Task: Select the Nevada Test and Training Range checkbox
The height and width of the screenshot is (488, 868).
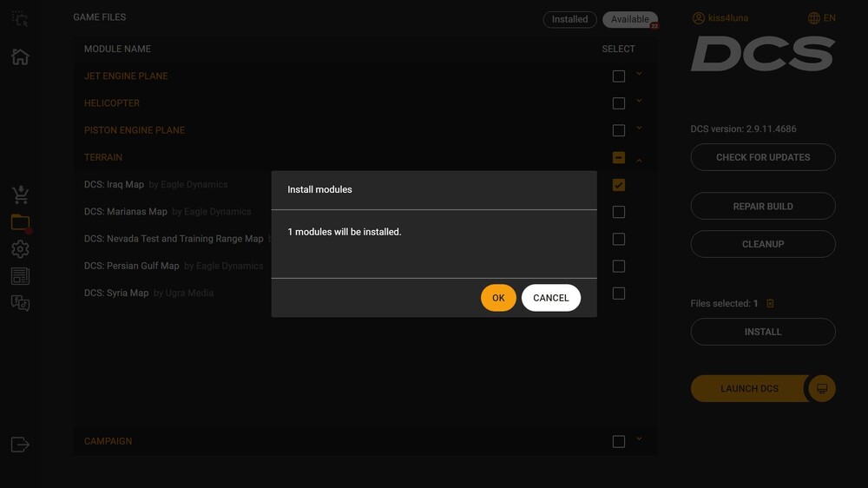Action: click(619, 240)
